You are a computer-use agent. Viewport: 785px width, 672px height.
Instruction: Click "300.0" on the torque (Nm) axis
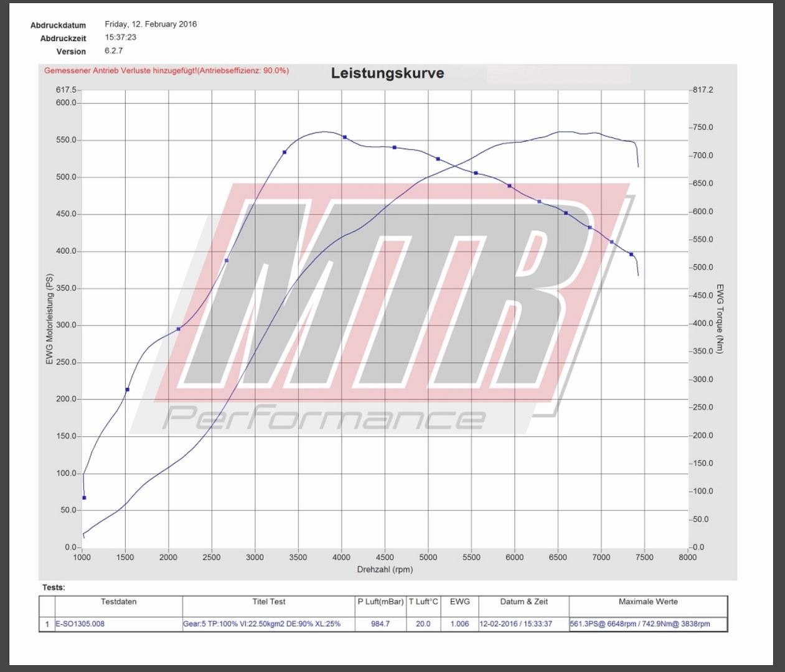[703, 380]
